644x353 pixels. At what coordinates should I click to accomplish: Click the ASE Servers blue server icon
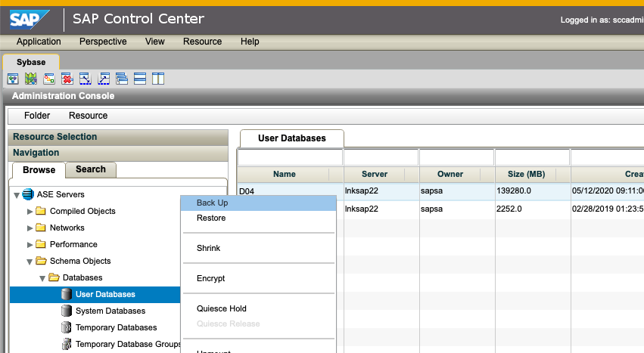pyautogui.click(x=29, y=195)
